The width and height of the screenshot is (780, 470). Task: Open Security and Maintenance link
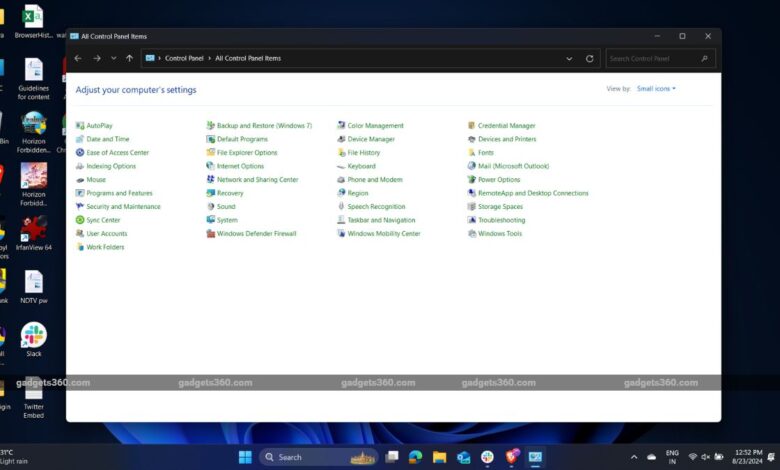123,206
